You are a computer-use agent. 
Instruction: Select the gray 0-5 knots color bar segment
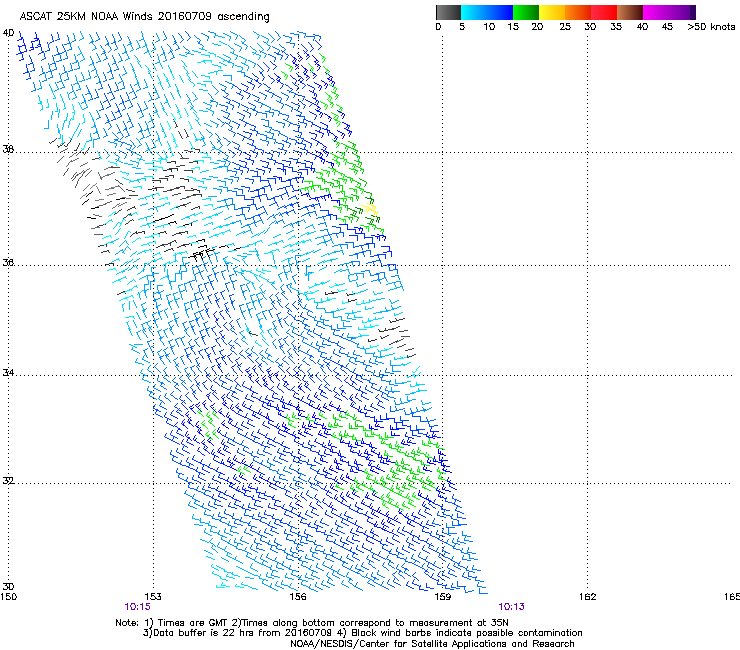point(448,12)
